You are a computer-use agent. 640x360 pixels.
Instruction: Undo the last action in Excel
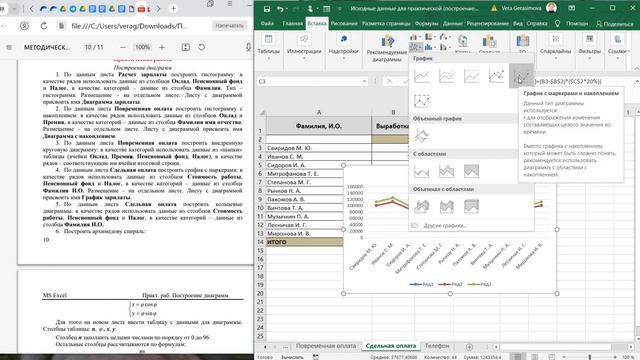[x=280, y=9]
